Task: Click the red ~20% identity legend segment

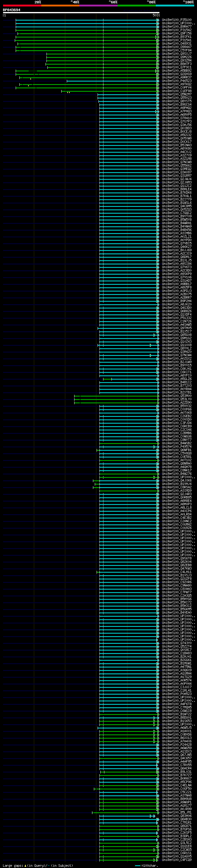Action: tap(22, 6)
